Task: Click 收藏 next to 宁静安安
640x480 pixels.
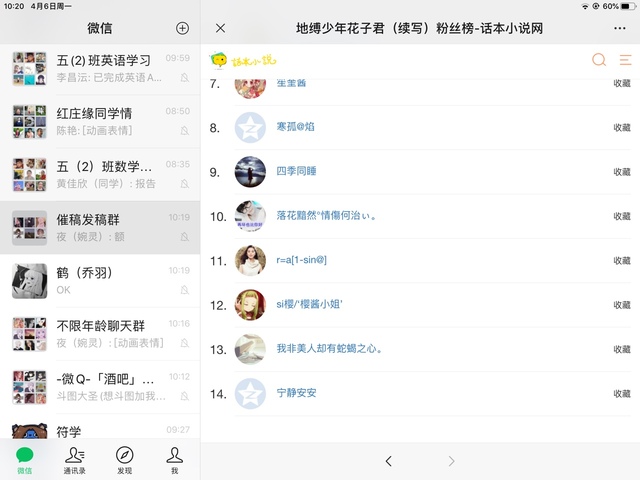Action: coord(622,394)
